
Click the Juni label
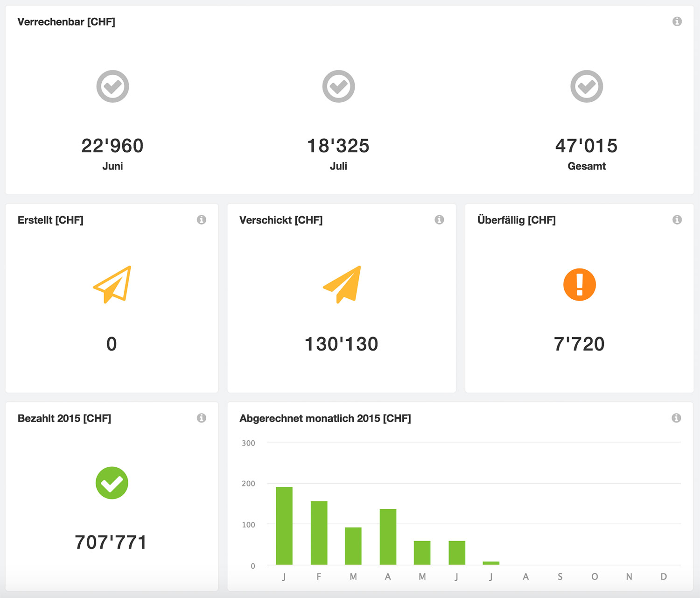click(x=112, y=166)
